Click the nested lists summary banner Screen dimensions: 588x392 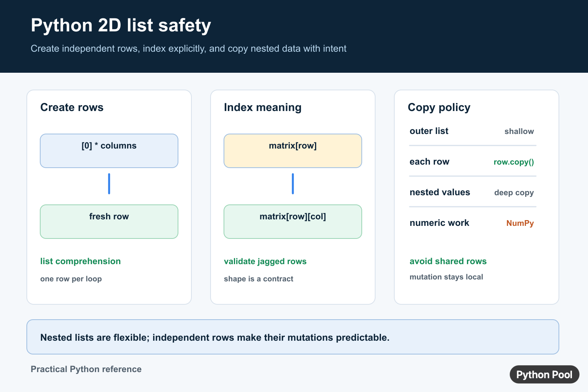(293, 337)
